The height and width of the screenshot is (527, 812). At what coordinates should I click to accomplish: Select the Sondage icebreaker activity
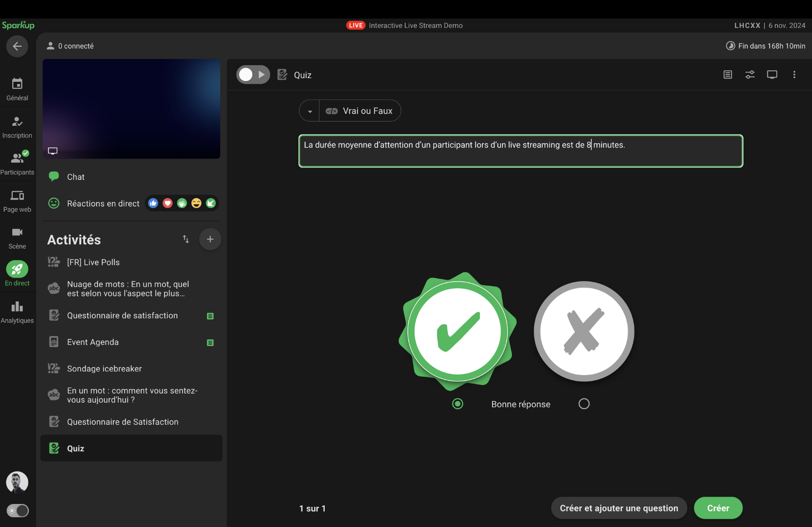tap(104, 369)
